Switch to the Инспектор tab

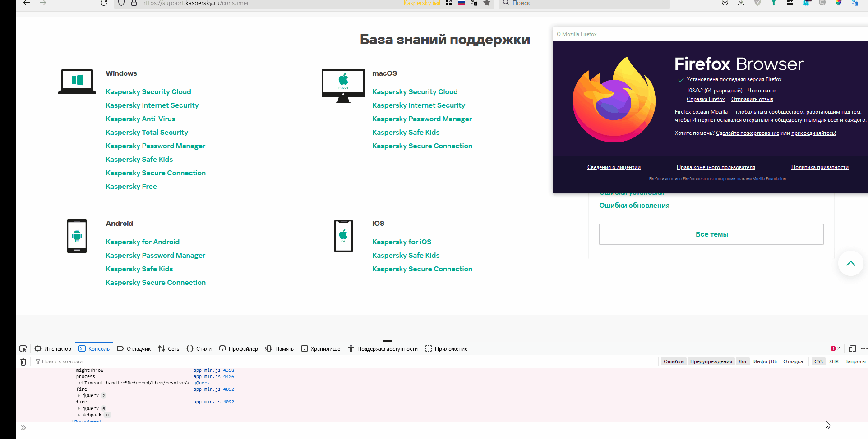[x=53, y=349]
